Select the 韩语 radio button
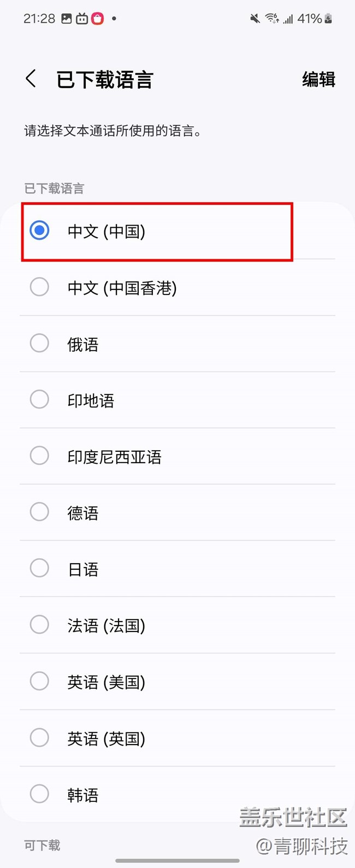 coord(39,794)
